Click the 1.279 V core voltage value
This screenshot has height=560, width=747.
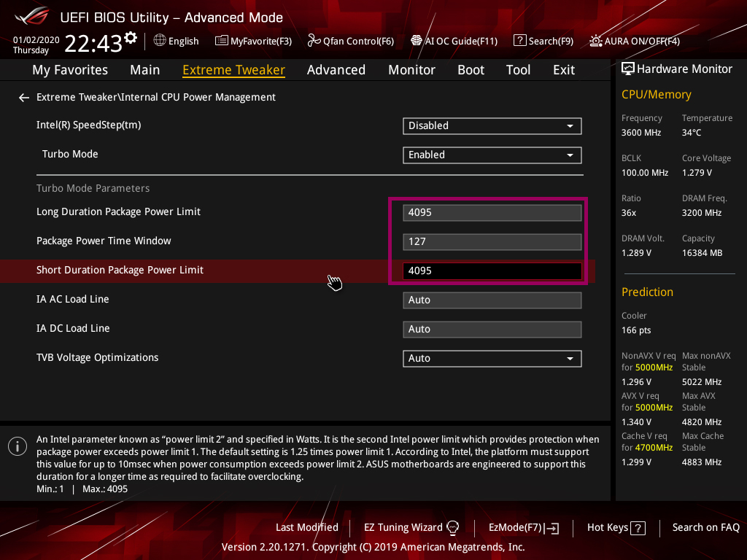click(697, 173)
